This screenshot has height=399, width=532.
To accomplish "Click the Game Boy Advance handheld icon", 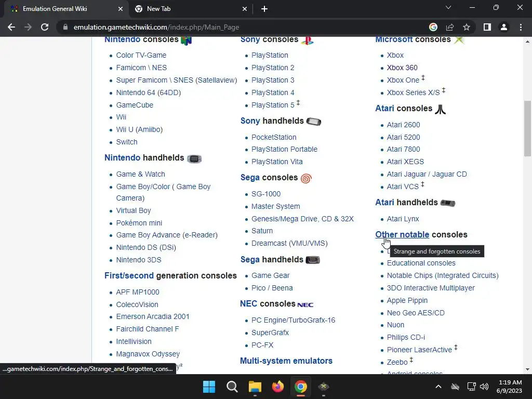I will (x=194, y=158).
